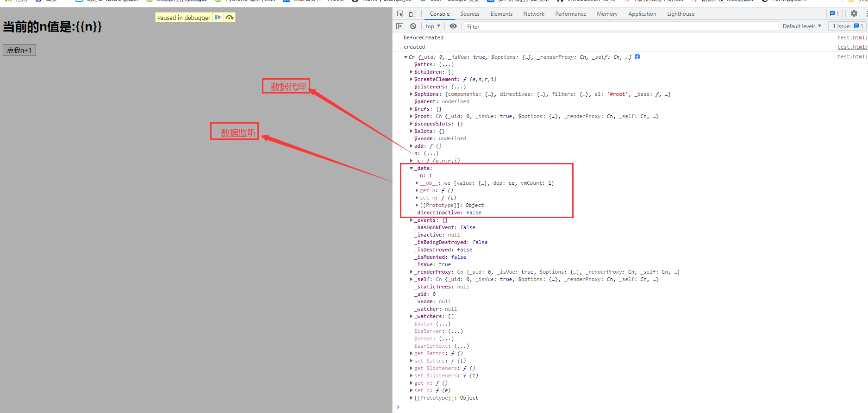Open the 1 Issue button

coord(848,26)
